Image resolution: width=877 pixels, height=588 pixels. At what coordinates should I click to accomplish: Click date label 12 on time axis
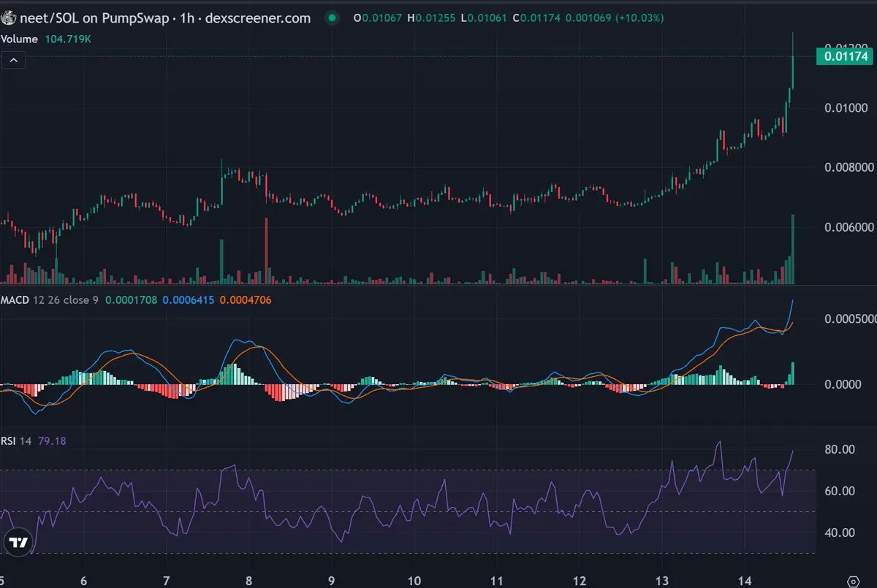coord(580,581)
